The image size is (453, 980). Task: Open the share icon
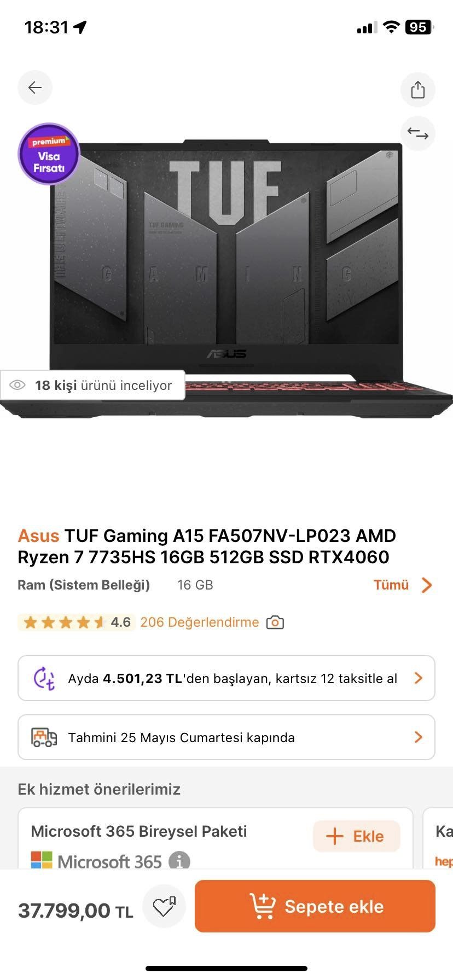417,89
